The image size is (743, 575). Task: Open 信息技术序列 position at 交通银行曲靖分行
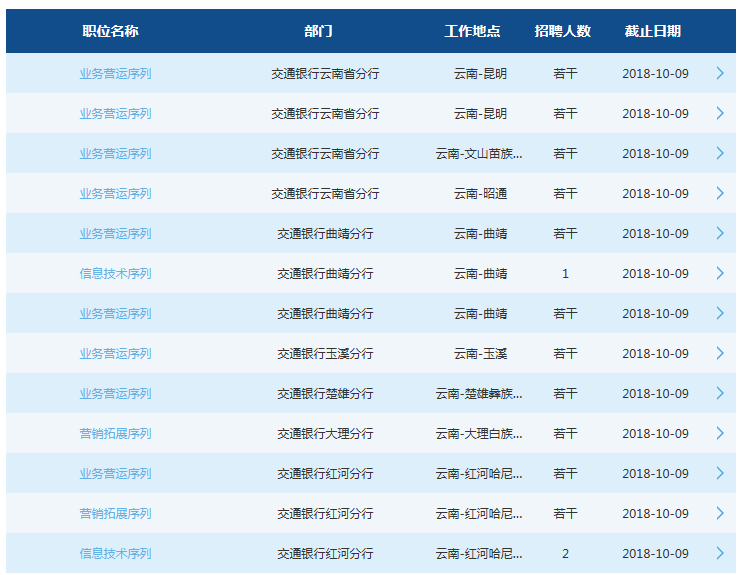click(115, 273)
